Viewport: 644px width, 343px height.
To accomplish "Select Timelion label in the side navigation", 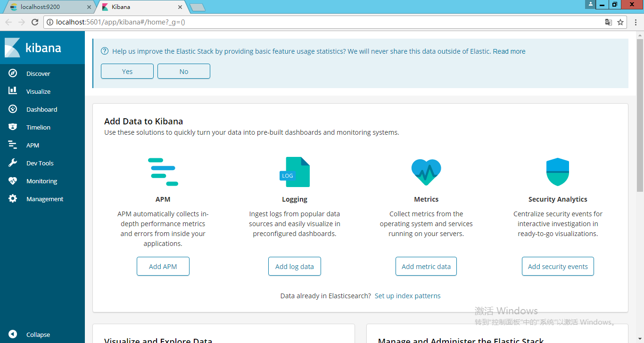I will tap(38, 127).
